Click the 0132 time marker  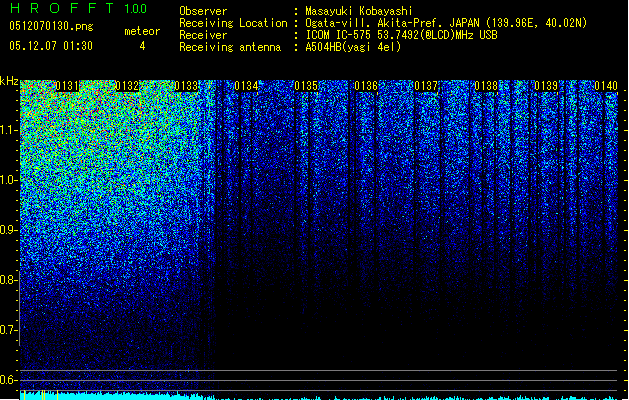coord(127,86)
